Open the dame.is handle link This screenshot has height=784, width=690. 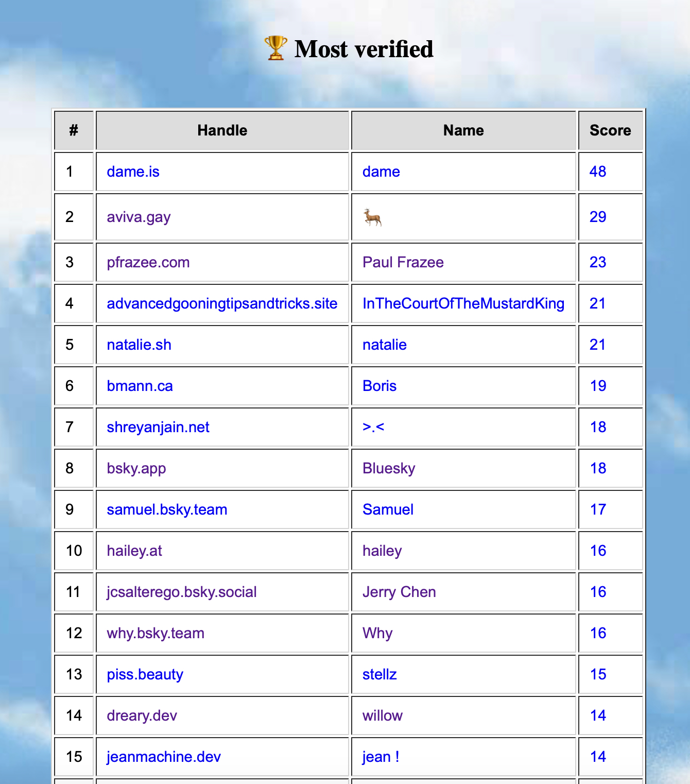[x=133, y=172]
